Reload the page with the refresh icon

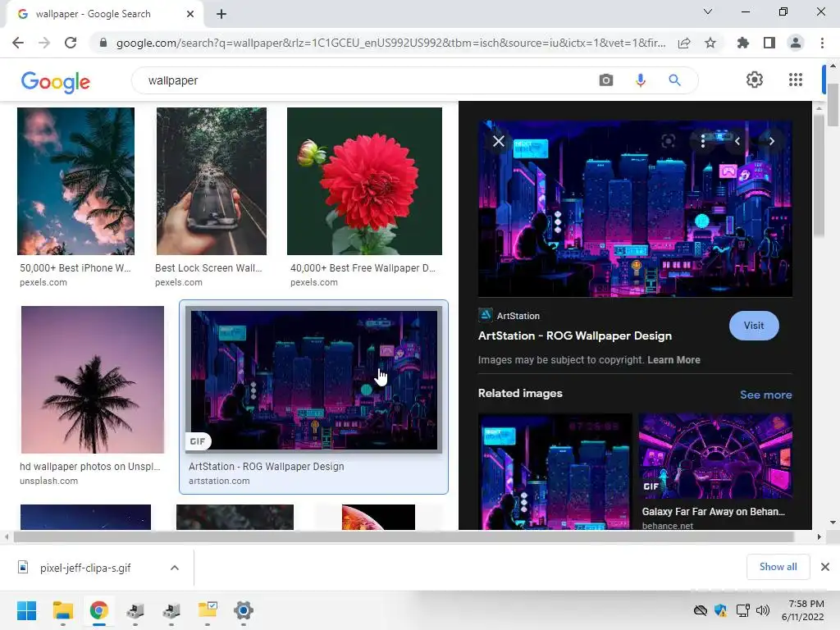coord(71,43)
